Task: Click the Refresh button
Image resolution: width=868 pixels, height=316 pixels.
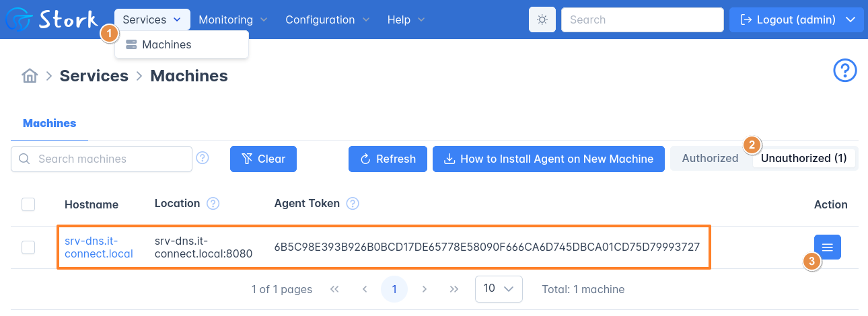Action: point(388,159)
